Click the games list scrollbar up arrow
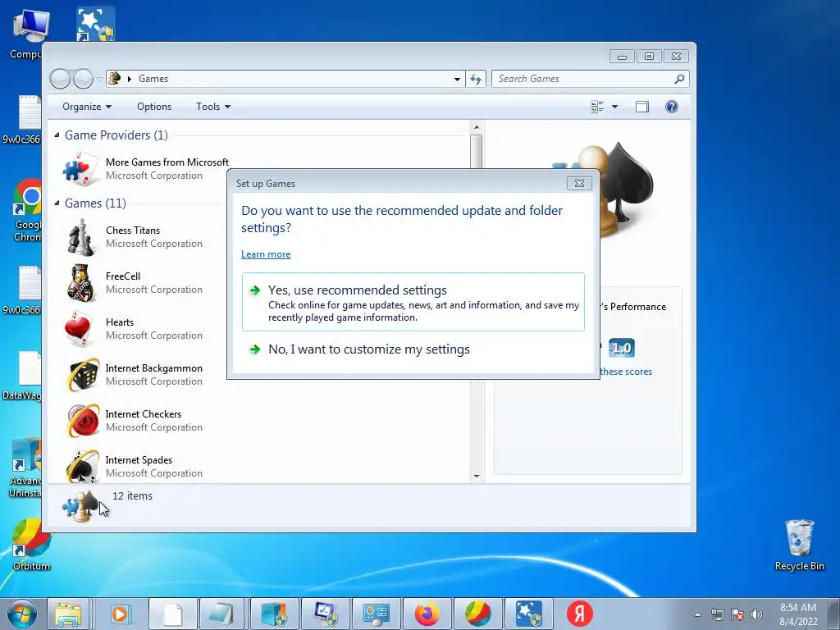Image resolution: width=840 pixels, height=630 pixels. (477, 127)
